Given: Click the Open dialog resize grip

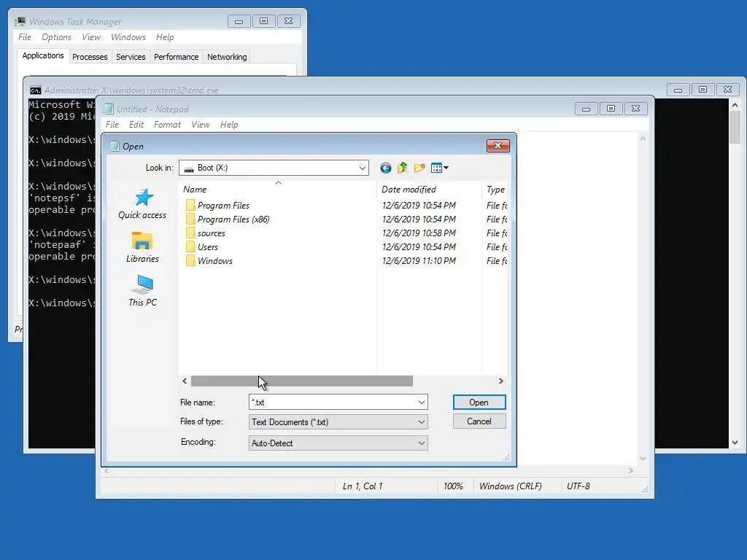Looking at the screenshot, I should coord(506,458).
